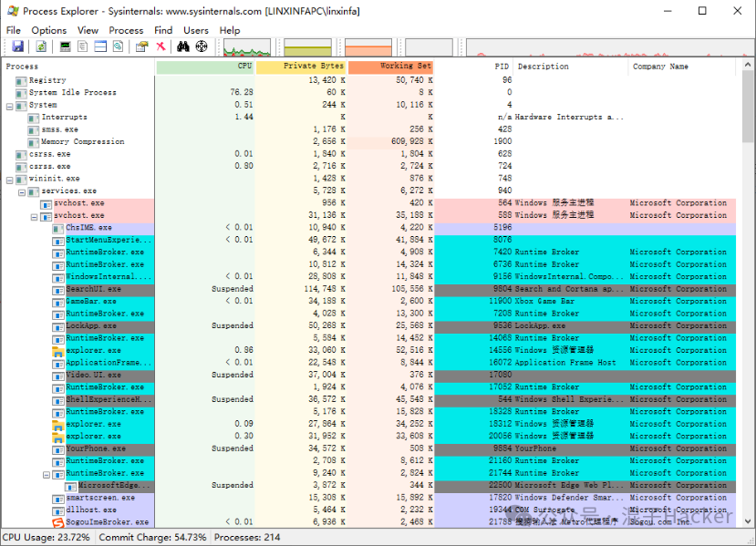Save the process list to a file

(x=18, y=46)
